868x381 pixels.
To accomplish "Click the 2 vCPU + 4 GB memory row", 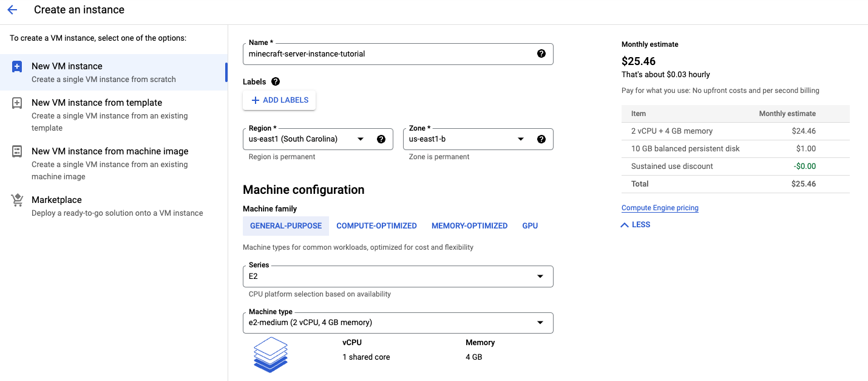I will point(736,131).
